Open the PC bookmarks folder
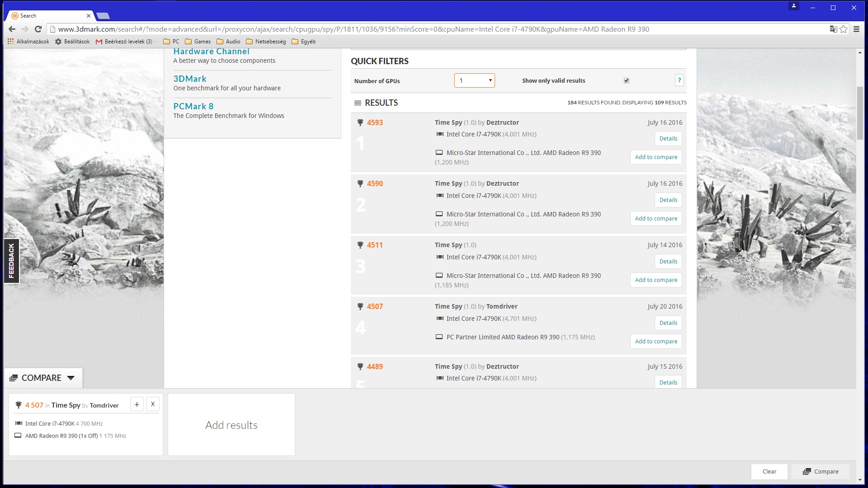Screen dimensions: 868x488 click(171, 42)
